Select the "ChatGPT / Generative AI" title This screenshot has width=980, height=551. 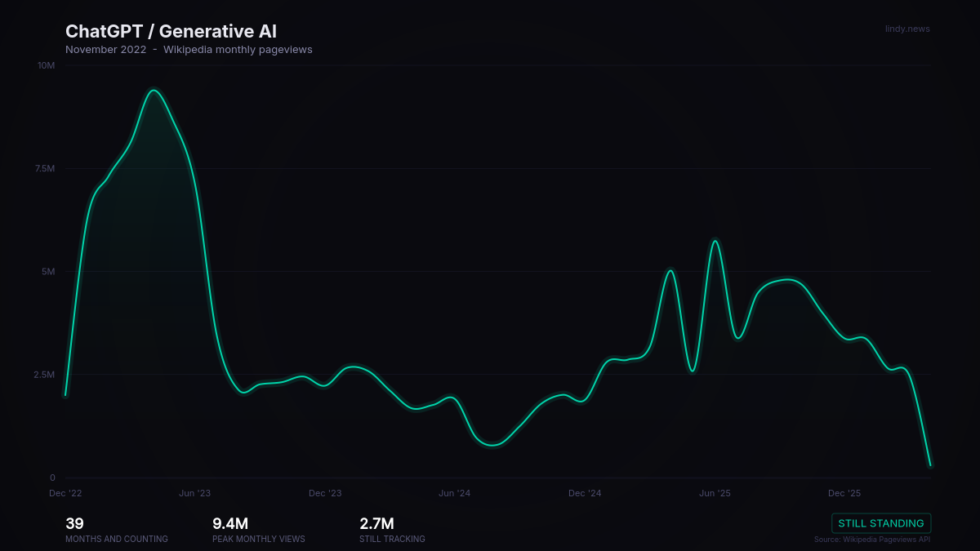click(x=171, y=32)
